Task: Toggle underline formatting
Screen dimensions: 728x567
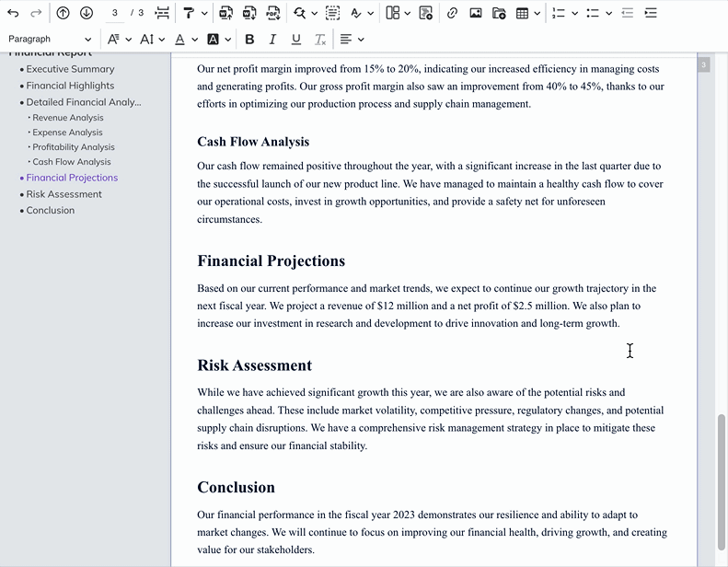Action: 295,40
